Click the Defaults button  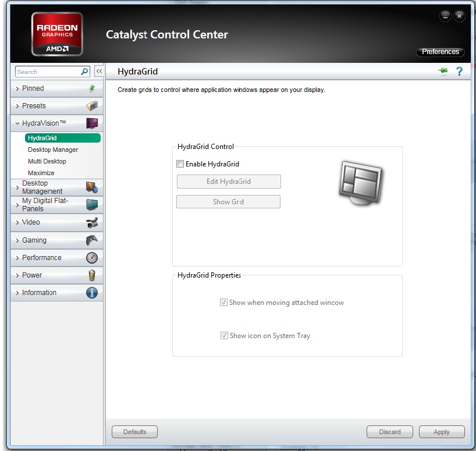(135, 432)
